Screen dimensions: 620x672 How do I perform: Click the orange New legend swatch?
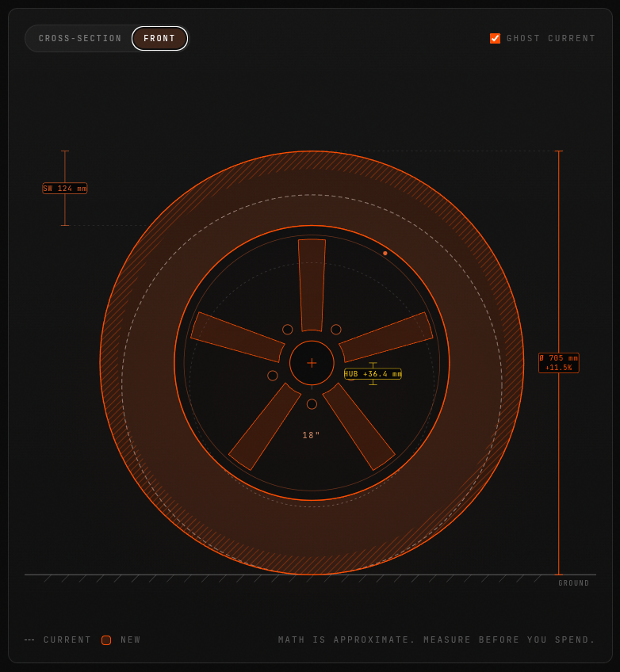pos(106,640)
